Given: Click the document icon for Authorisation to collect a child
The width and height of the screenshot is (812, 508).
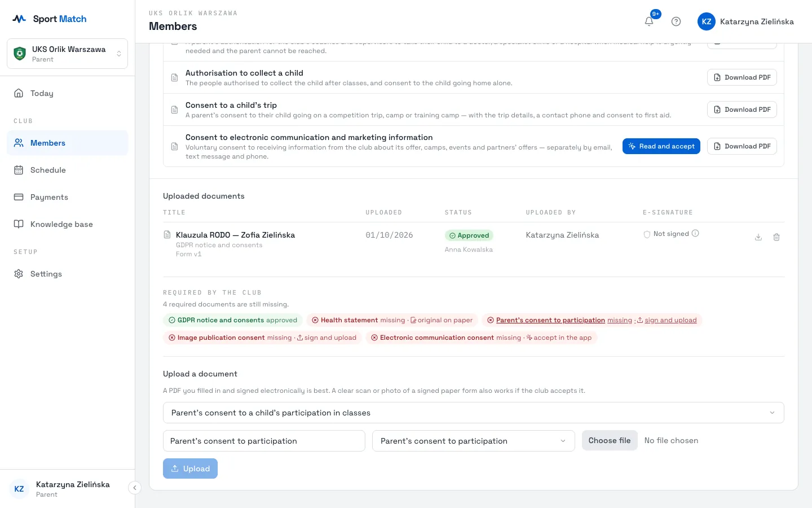Looking at the screenshot, I should [175, 77].
